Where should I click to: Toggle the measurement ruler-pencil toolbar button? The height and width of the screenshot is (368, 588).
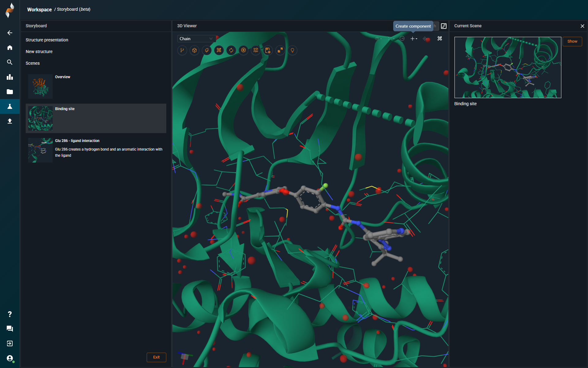coord(219,50)
